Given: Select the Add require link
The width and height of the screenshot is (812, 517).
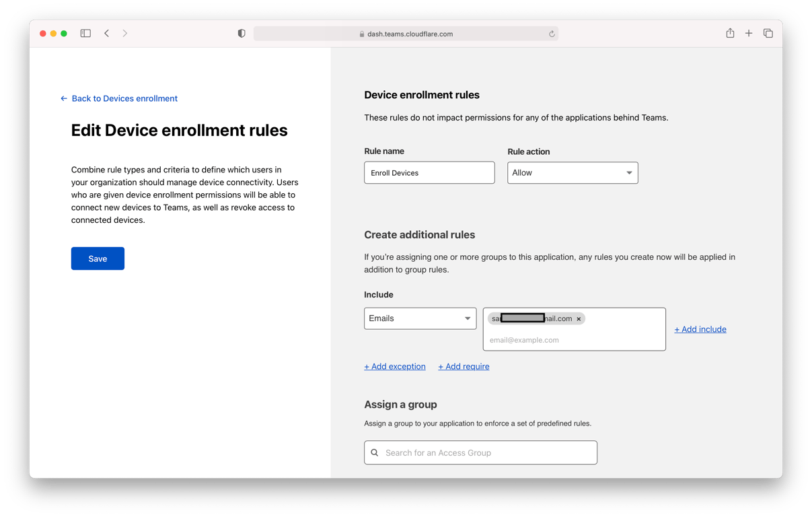Looking at the screenshot, I should tap(464, 366).
